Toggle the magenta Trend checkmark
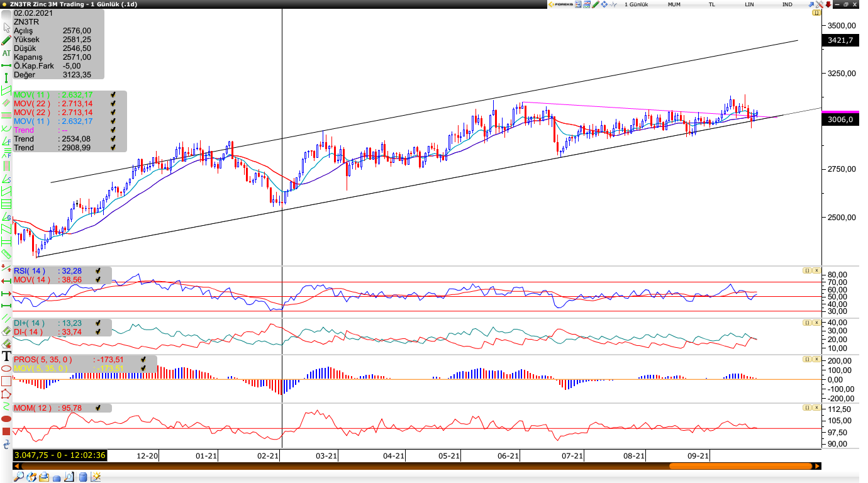 [x=113, y=130]
